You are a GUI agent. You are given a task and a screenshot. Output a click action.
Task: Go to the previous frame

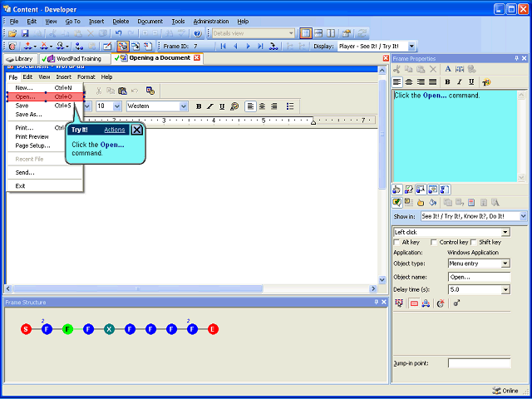(x=235, y=47)
